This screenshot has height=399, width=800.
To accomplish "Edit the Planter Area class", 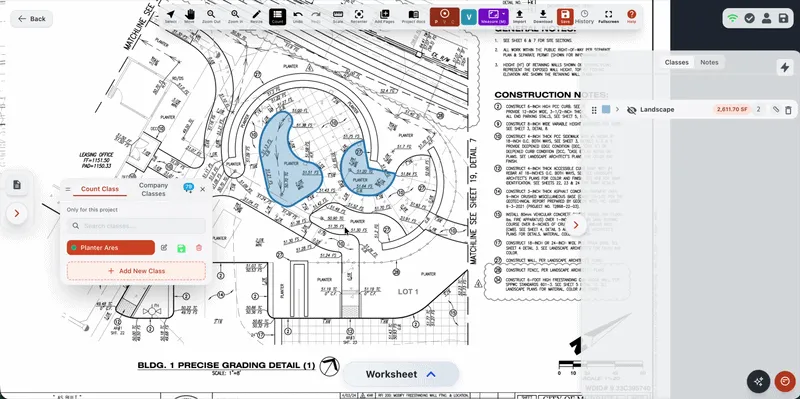I will click(164, 248).
